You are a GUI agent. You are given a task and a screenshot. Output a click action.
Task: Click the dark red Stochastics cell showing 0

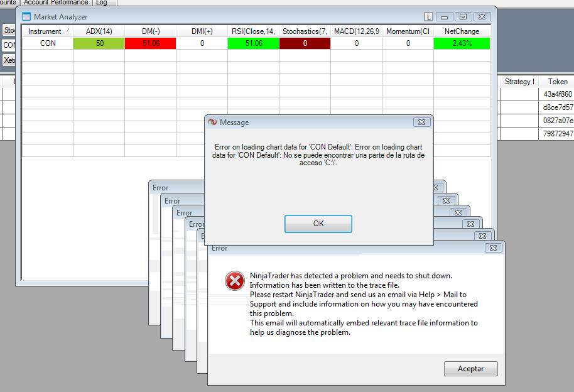(x=305, y=43)
